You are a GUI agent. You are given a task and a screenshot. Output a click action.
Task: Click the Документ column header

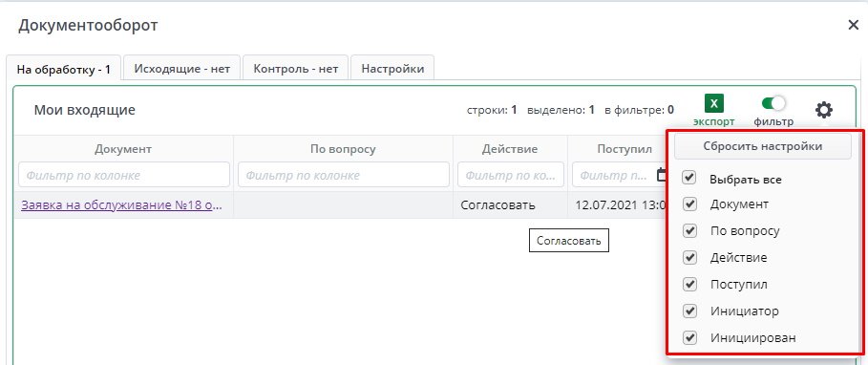pos(123,149)
